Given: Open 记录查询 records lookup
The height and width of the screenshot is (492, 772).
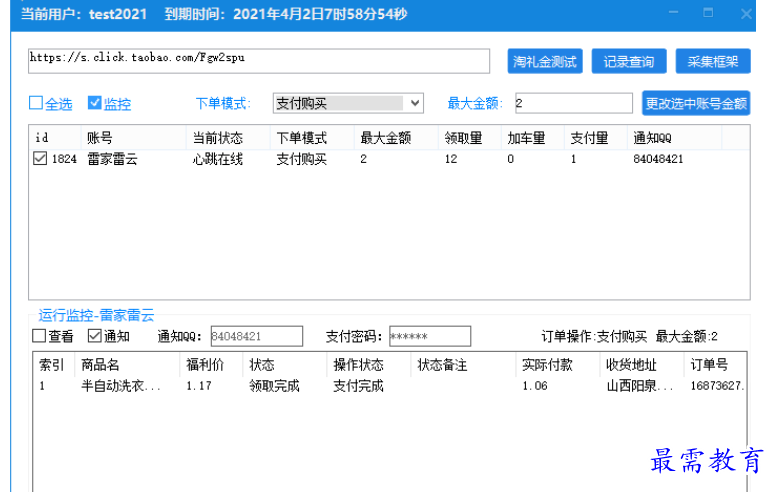Looking at the screenshot, I should coord(629,62).
